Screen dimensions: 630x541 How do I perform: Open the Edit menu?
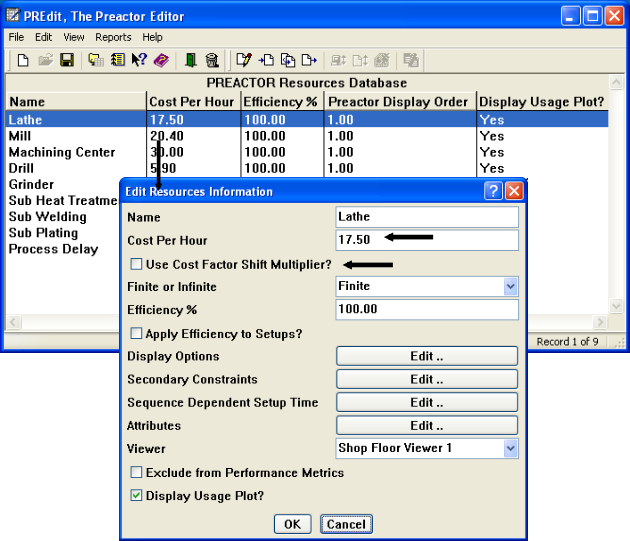click(x=43, y=37)
